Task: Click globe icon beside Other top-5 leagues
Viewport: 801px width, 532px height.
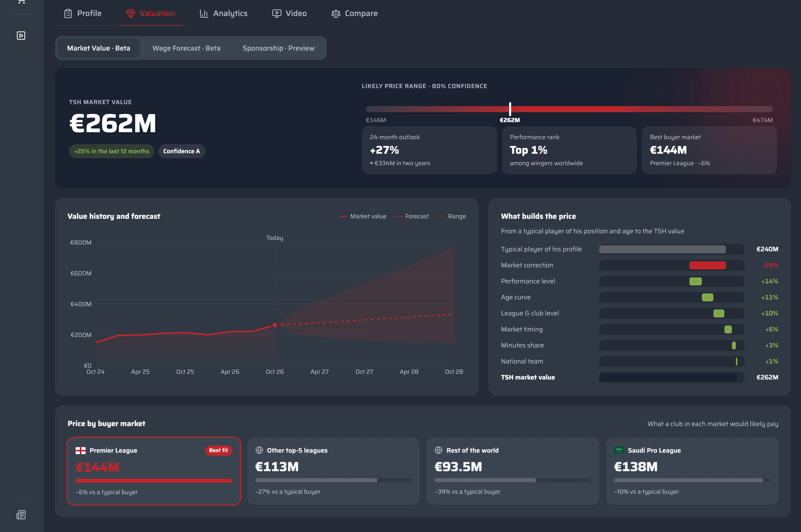Action: [x=259, y=450]
